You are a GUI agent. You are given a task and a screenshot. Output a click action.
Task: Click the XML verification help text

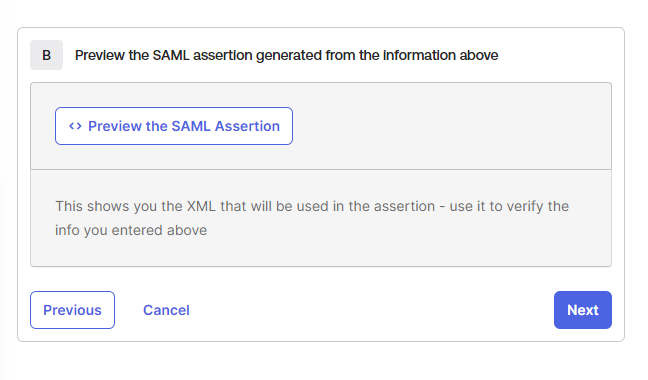point(312,218)
